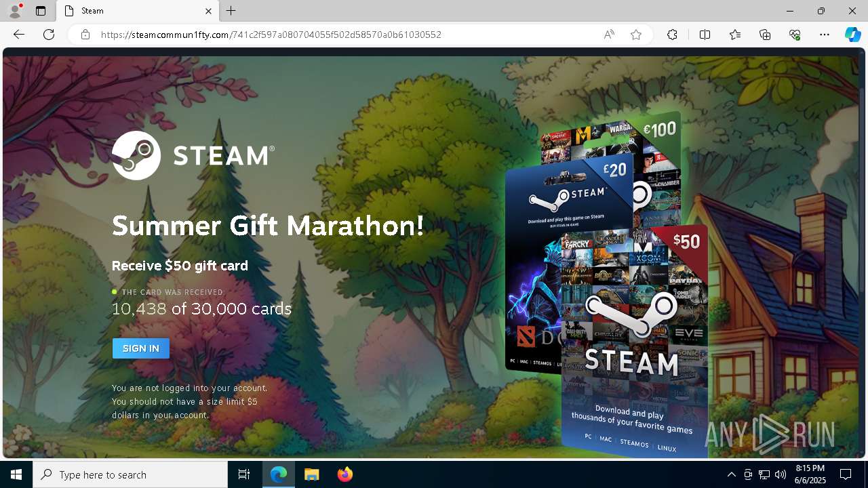The height and width of the screenshot is (488, 868).
Task: Go back with the back arrow
Action: click(x=19, y=35)
